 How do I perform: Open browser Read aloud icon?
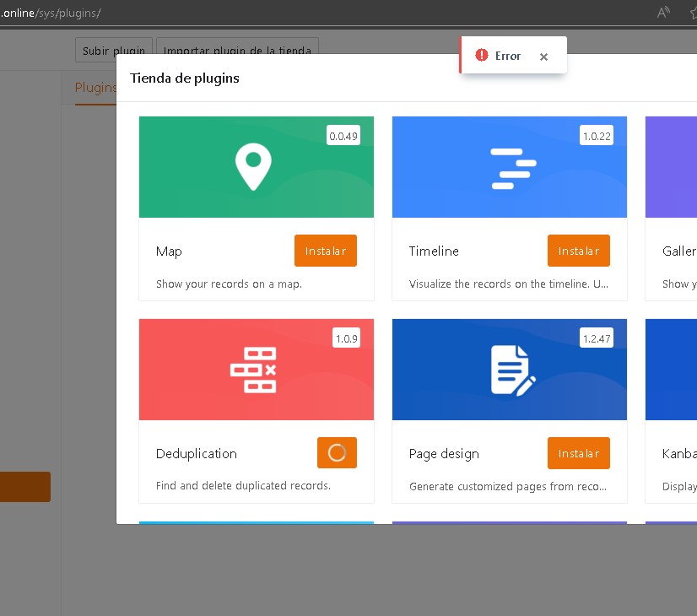(663, 13)
